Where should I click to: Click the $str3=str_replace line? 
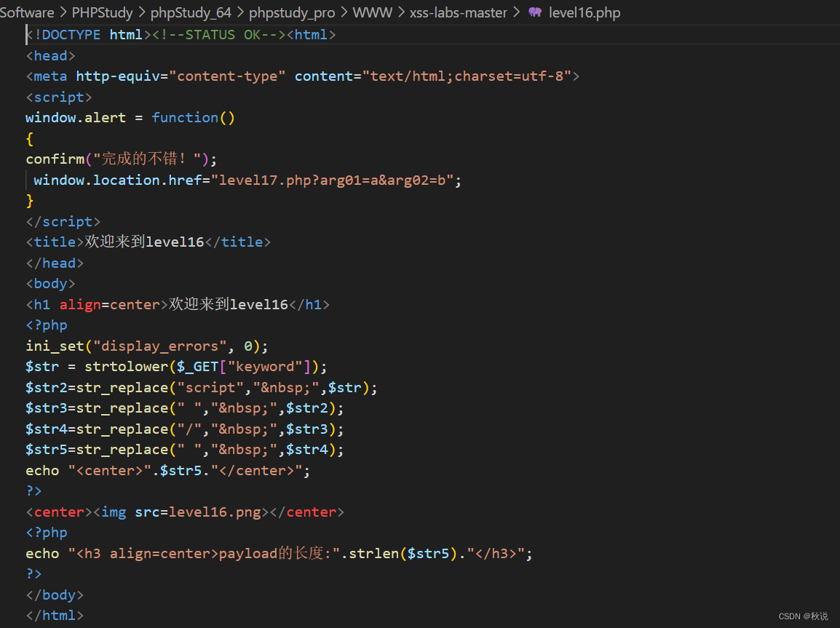pyautogui.click(x=185, y=408)
